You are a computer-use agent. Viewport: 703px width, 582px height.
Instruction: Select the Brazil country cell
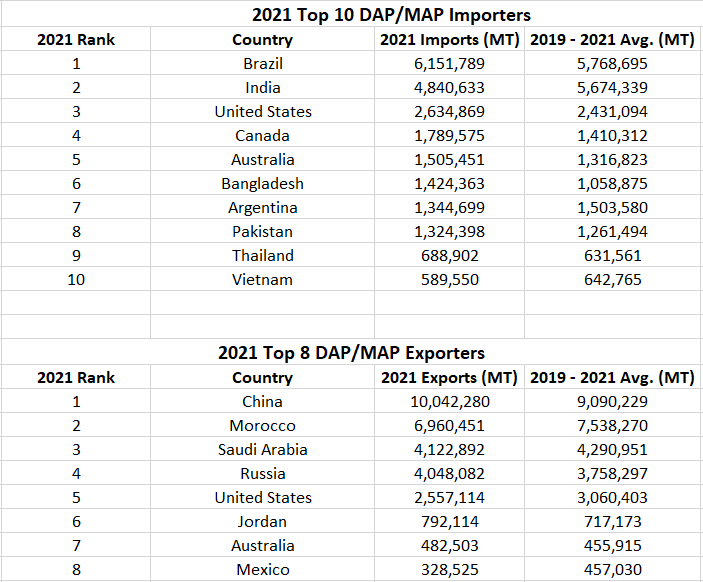[x=263, y=64]
